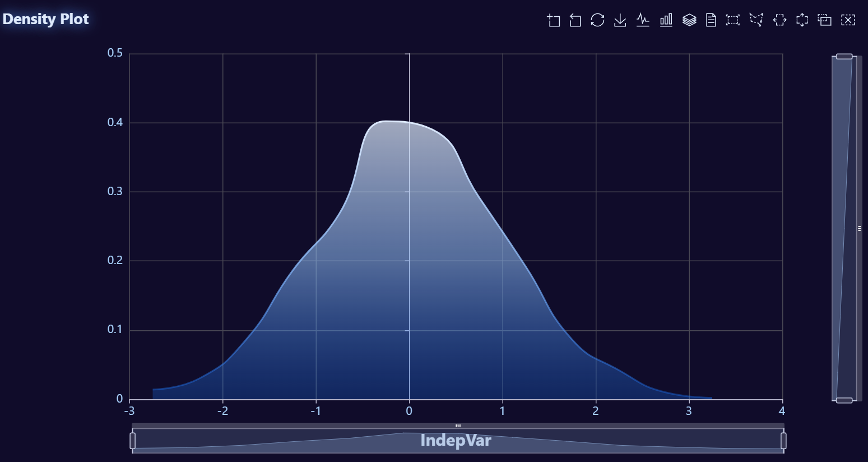This screenshot has width=868, height=462.
Task: Save chart as image via download icon
Action: tap(620, 20)
